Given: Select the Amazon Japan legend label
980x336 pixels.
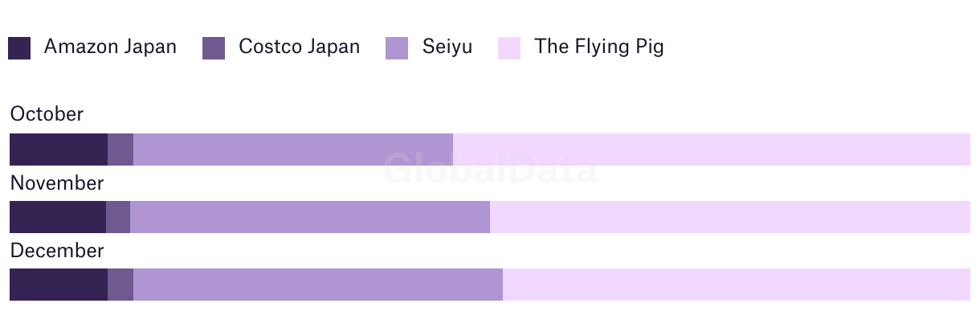Looking at the screenshot, I should (110, 47).
